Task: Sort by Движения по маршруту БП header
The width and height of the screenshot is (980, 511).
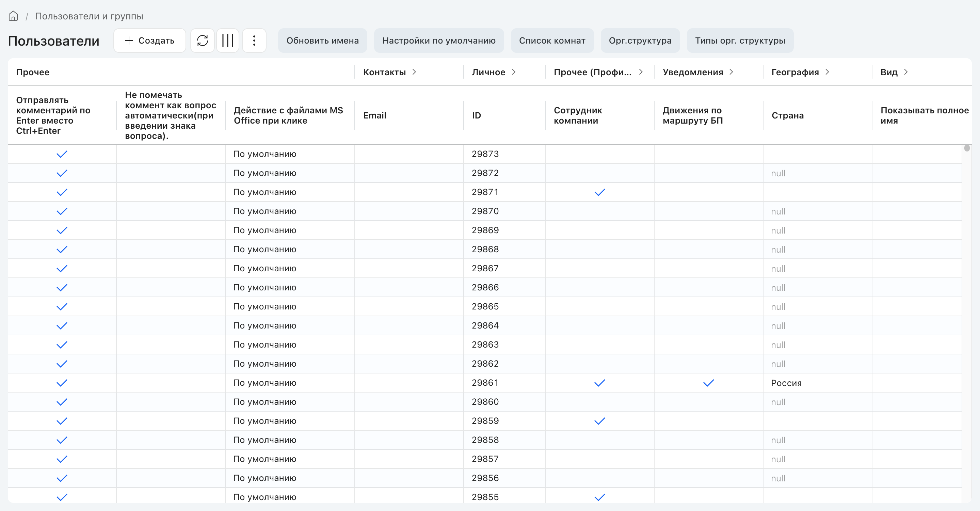Action: (692, 115)
